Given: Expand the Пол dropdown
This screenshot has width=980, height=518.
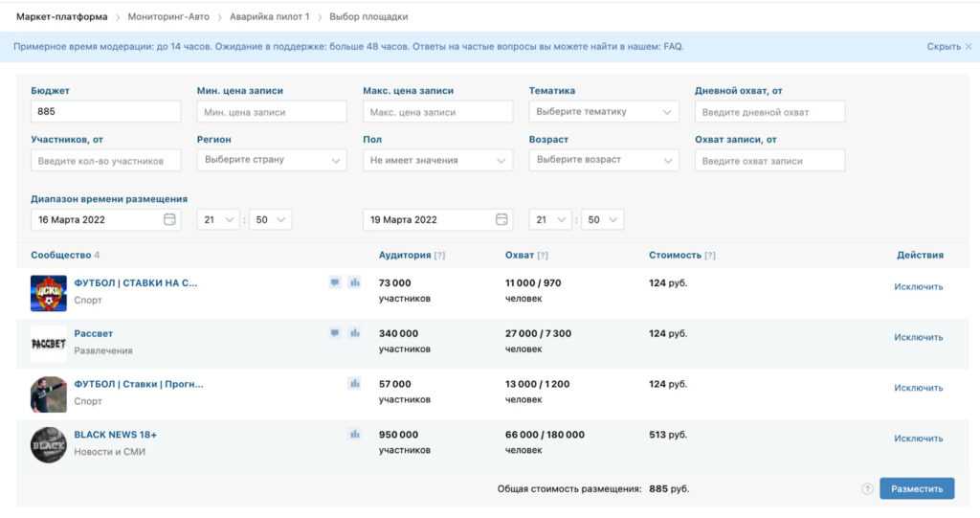Looking at the screenshot, I should click(x=437, y=160).
